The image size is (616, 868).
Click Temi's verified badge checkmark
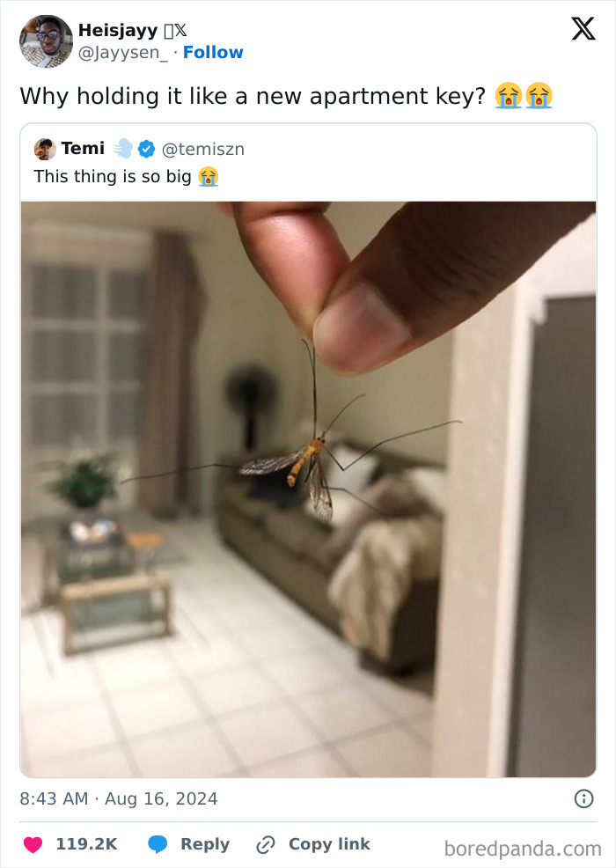144,149
